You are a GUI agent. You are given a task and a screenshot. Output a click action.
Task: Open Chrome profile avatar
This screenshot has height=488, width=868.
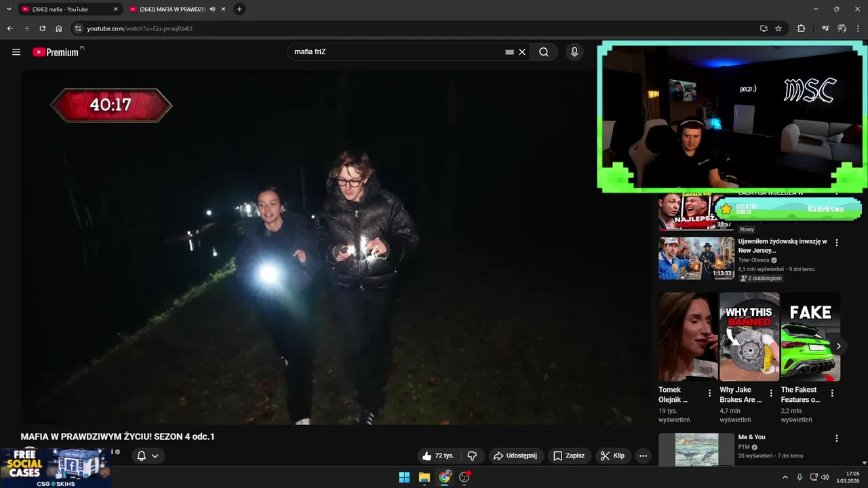(x=842, y=28)
